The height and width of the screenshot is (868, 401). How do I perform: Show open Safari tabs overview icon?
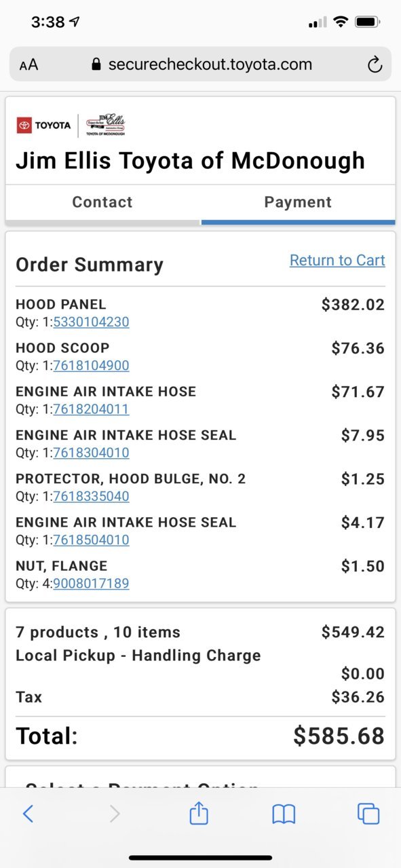coord(368,814)
